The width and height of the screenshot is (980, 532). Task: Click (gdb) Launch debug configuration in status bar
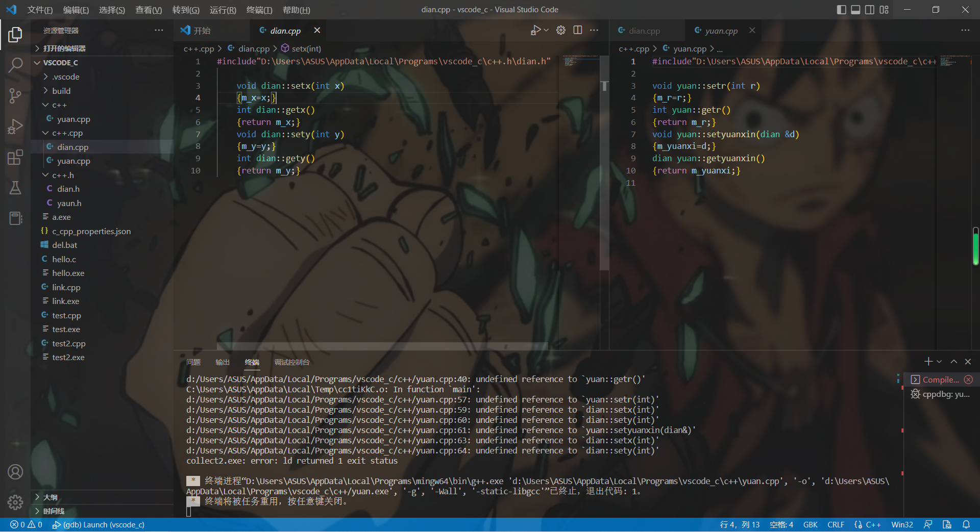point(99,524)
